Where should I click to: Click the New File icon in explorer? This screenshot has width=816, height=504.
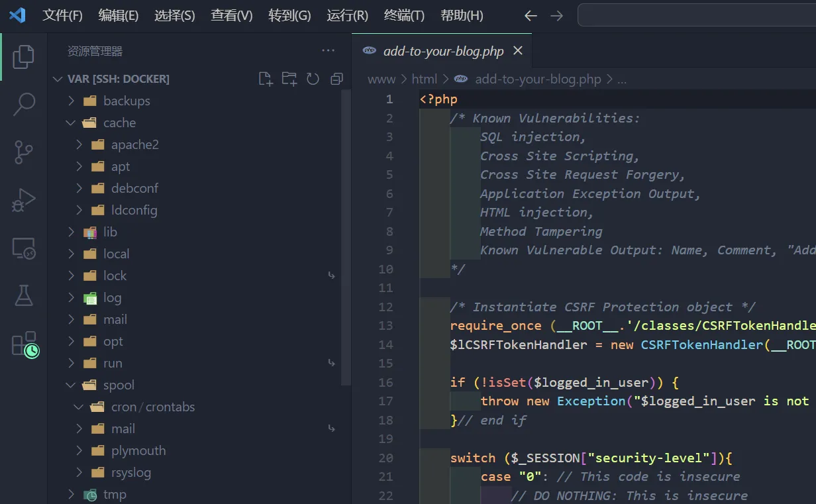(x=266, y=79)
